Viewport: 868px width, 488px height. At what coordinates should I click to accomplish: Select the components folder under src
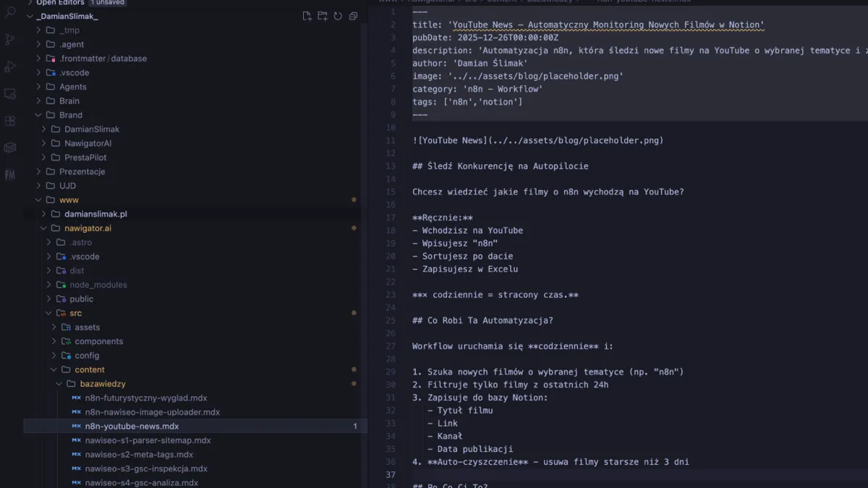[98, 341]
